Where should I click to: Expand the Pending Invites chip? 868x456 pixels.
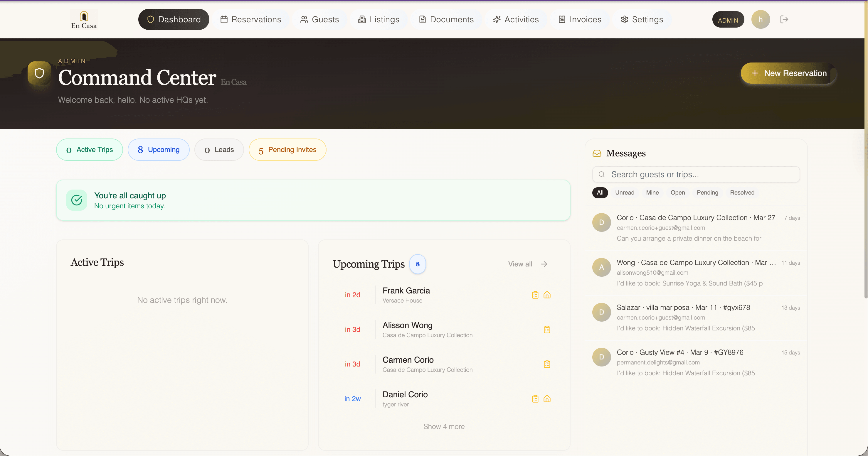[x=287, y=150]
